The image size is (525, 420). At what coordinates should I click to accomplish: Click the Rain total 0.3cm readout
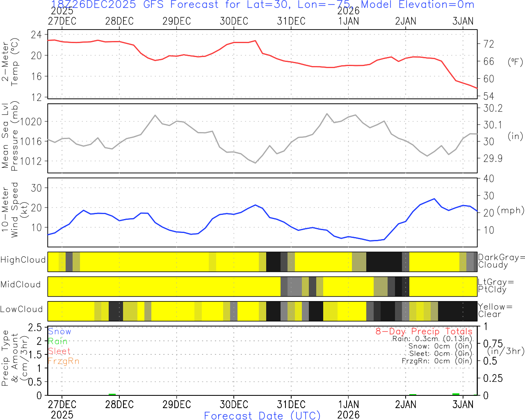click(432, 339)
